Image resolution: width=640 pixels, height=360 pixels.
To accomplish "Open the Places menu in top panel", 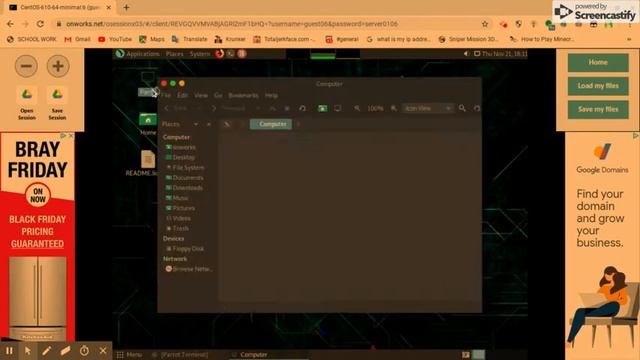I will click(175, 54).
